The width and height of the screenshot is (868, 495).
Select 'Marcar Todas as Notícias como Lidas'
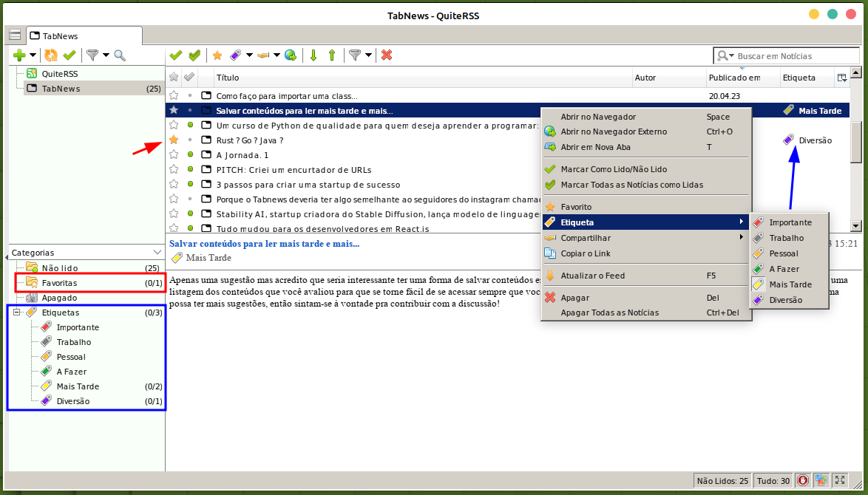[646, 185]
